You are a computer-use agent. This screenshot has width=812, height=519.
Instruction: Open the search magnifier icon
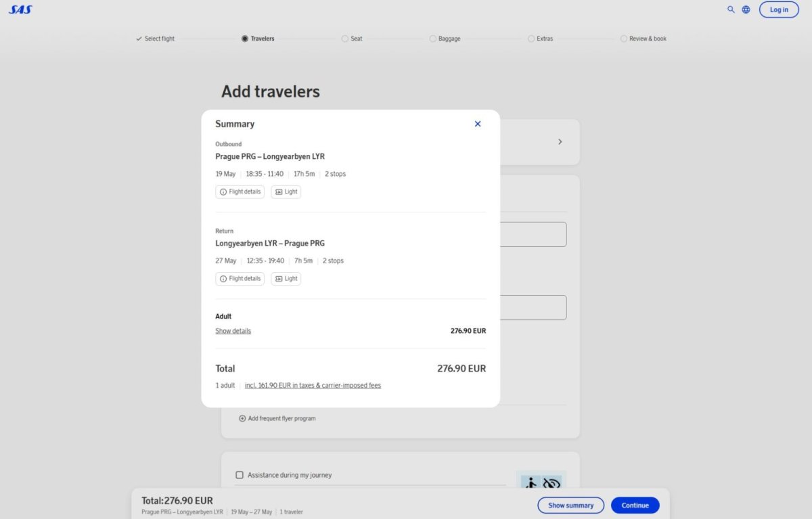731,9
